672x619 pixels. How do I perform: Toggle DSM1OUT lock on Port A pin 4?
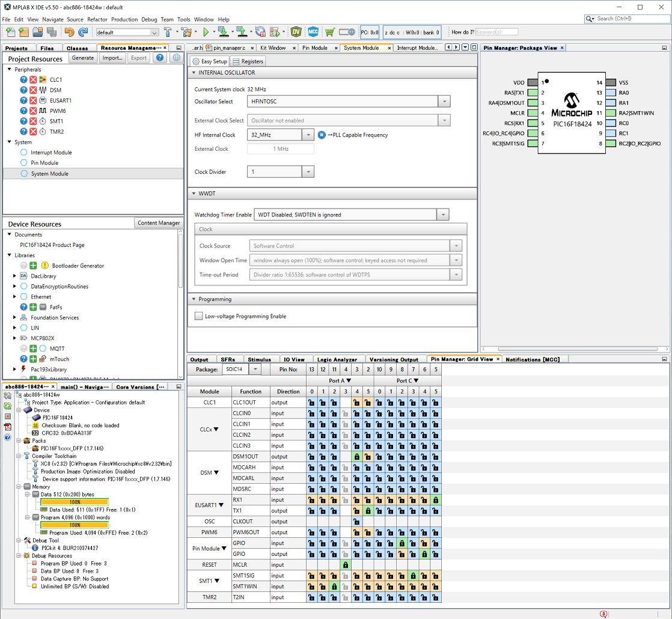pyautogui.click(x=357, y=457)
